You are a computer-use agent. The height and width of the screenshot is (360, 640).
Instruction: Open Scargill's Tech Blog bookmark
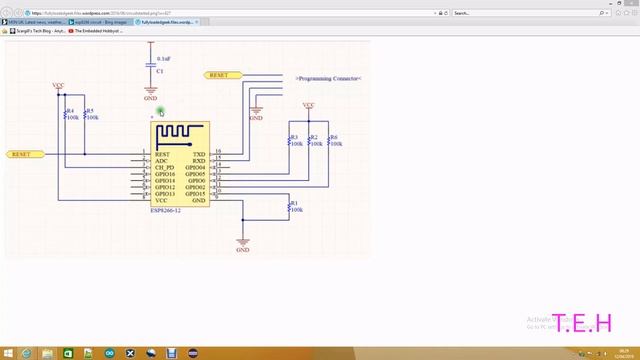click(38, 31)
